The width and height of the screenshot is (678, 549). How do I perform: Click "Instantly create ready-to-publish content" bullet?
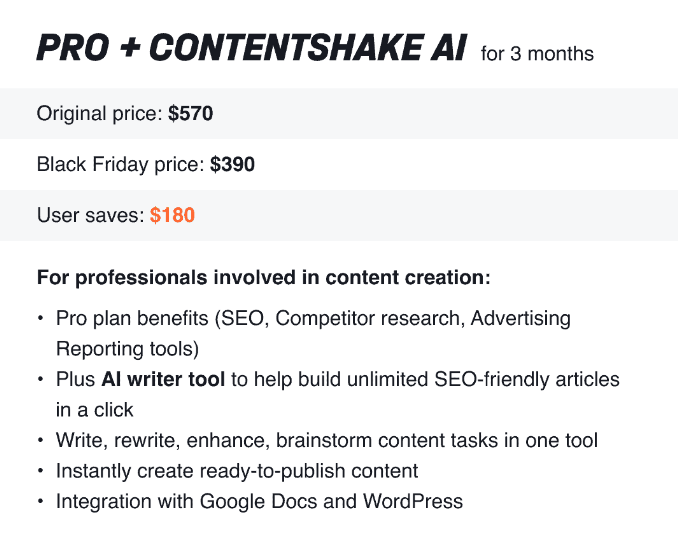click(237, 470)
